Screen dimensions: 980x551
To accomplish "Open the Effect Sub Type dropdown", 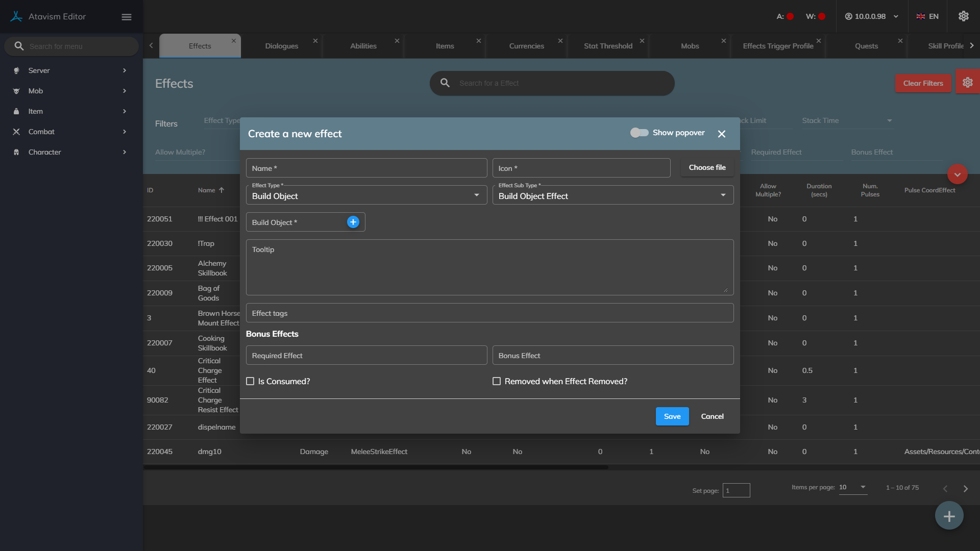I will coord(612,196).
